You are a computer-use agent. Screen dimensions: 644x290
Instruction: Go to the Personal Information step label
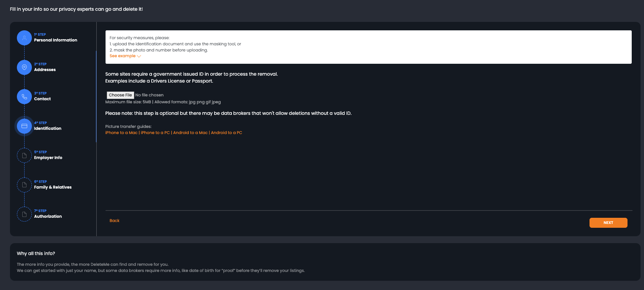point(56,40)
